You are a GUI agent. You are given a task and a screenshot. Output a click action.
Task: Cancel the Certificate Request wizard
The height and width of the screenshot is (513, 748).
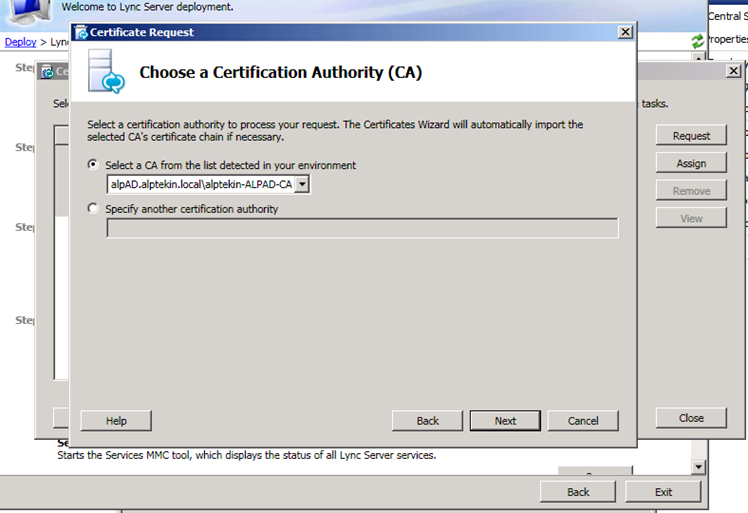(583, 421)
